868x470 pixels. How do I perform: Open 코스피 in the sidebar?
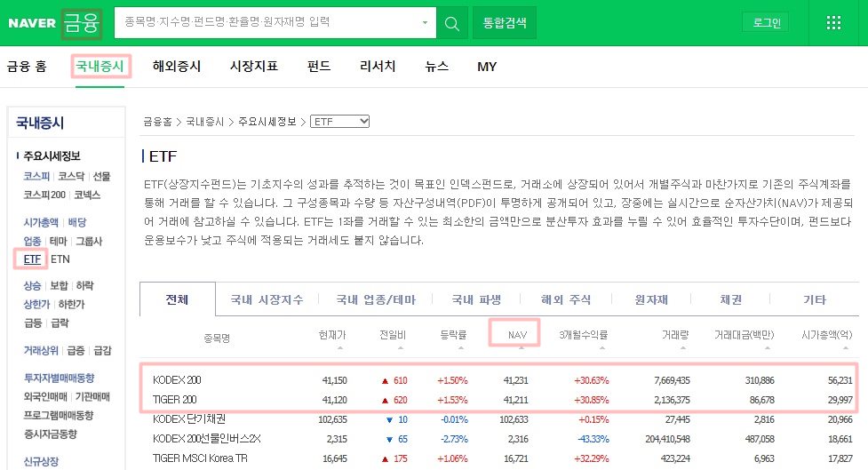tap(36, 176)
